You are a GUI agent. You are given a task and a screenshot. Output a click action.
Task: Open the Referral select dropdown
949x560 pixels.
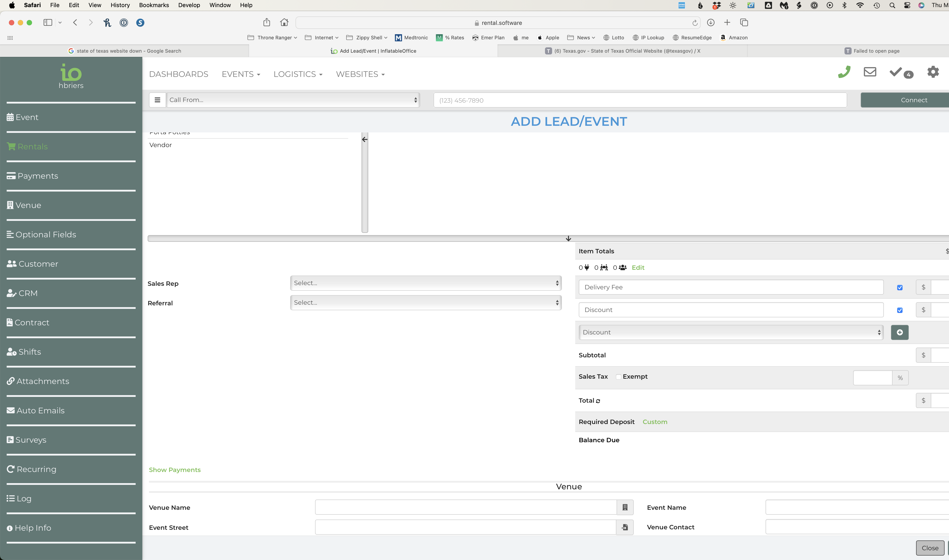pyautogui.click(x=426, y=303)
